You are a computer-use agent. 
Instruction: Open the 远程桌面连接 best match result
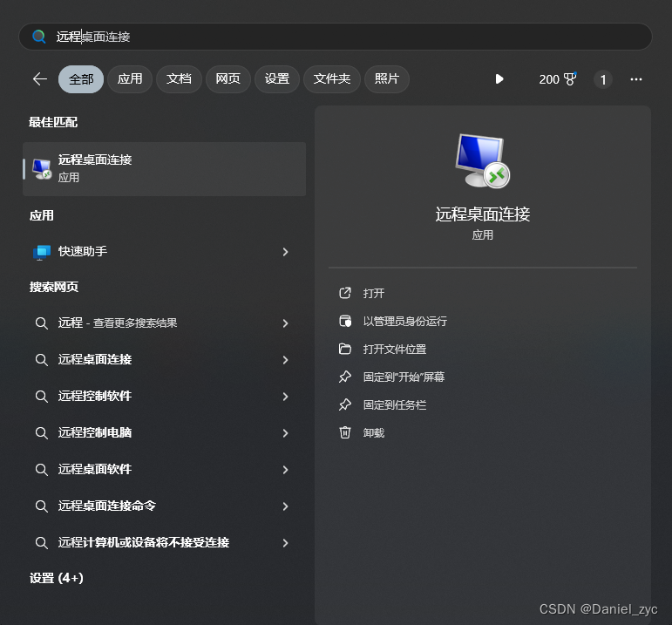[164, 169]
